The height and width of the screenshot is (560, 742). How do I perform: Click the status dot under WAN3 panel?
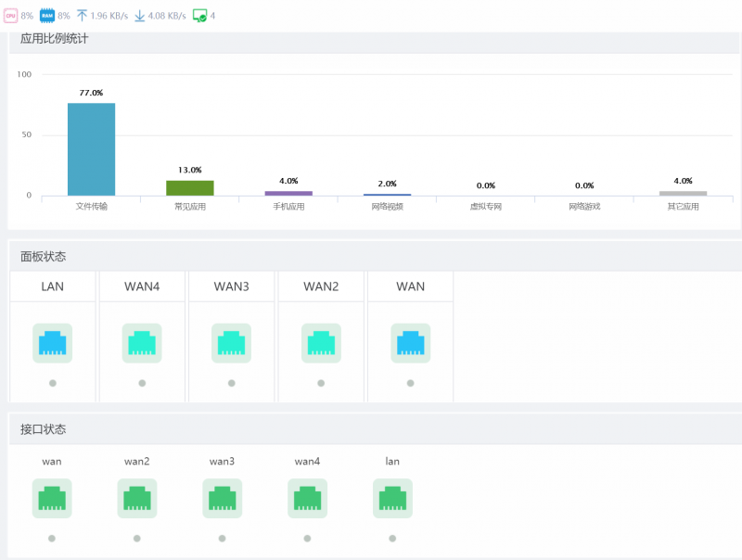click(x=231, y=383)
